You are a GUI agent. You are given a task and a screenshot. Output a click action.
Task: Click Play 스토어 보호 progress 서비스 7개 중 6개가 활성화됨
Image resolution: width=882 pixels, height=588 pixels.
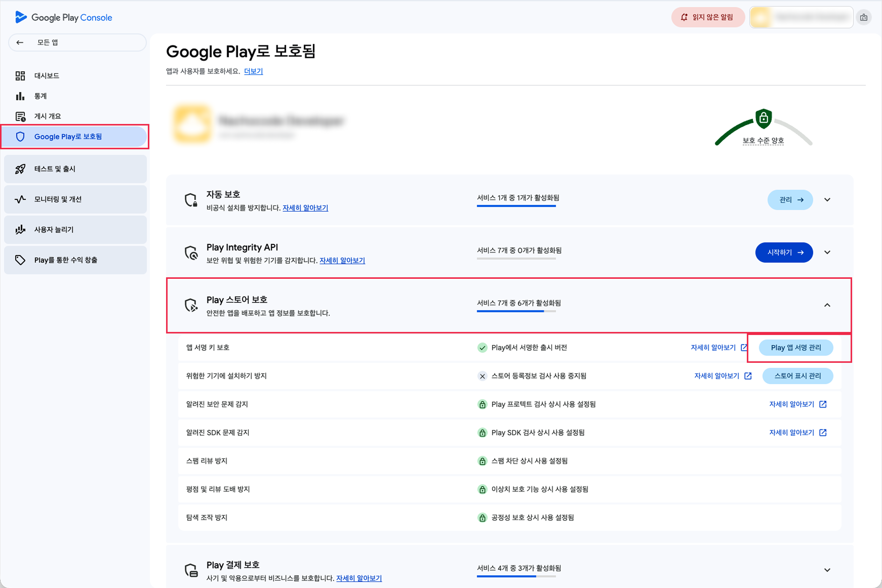519,305
